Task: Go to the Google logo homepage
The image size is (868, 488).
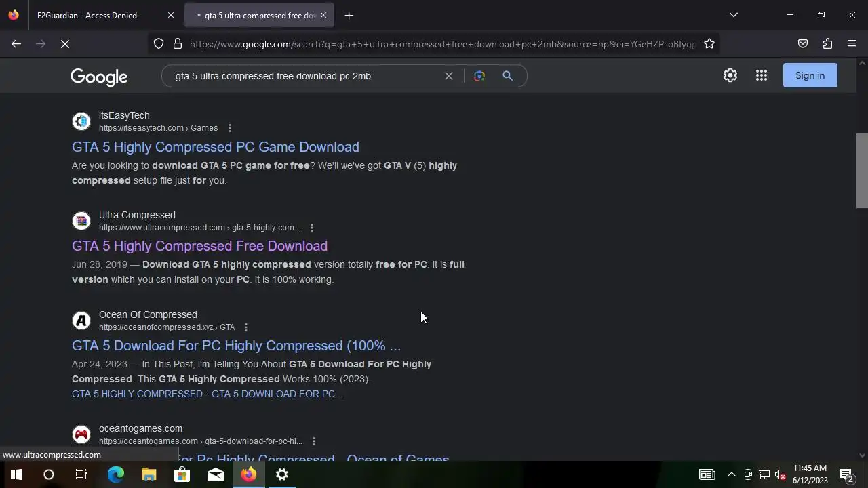Action: point(99,77)
